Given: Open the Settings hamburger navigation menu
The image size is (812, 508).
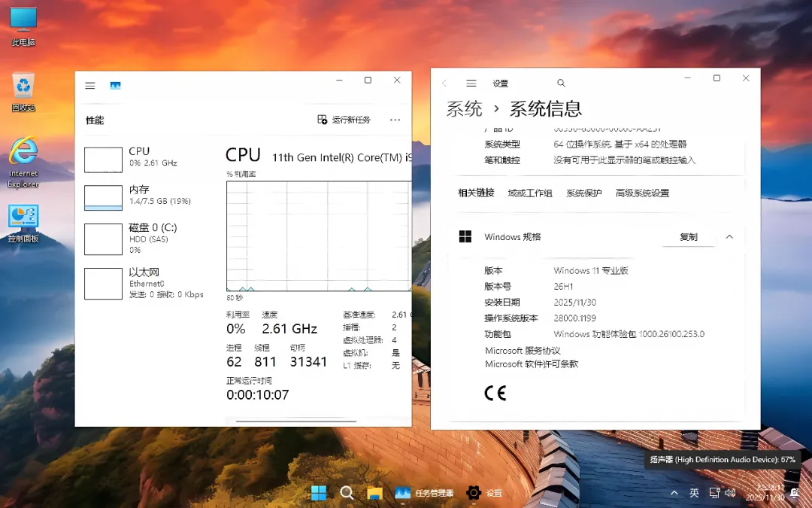Looking at the screenshot, I should click(x=471, y=83).
